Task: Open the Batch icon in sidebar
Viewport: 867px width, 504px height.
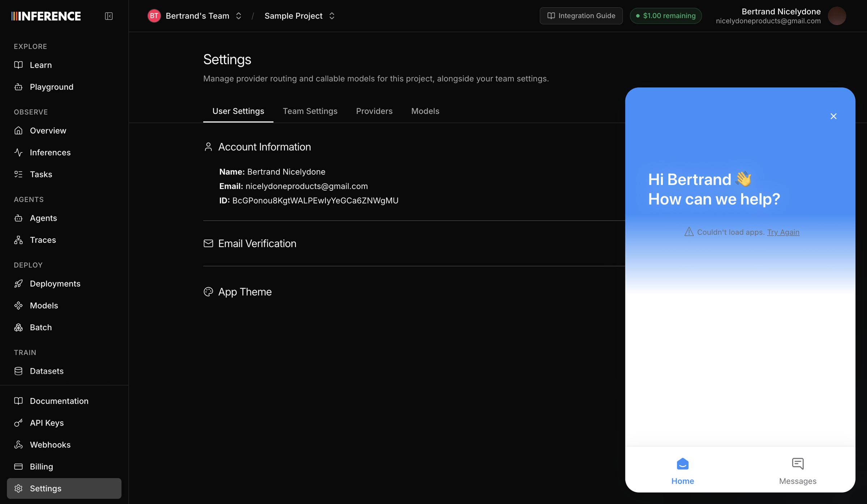Action: [x=18, y=327]
